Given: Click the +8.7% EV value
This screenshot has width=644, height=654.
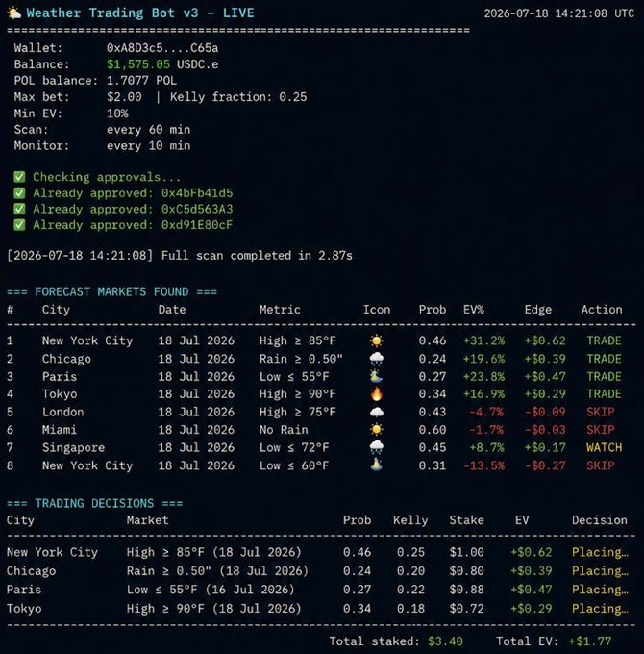Looking at the screenshot, I should (487, 447).
